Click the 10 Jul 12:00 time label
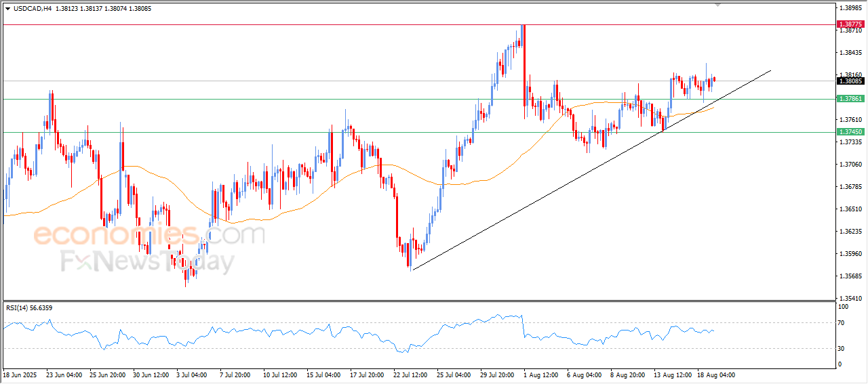The height and width of the screenshot is (384, 868). point(281,375)
